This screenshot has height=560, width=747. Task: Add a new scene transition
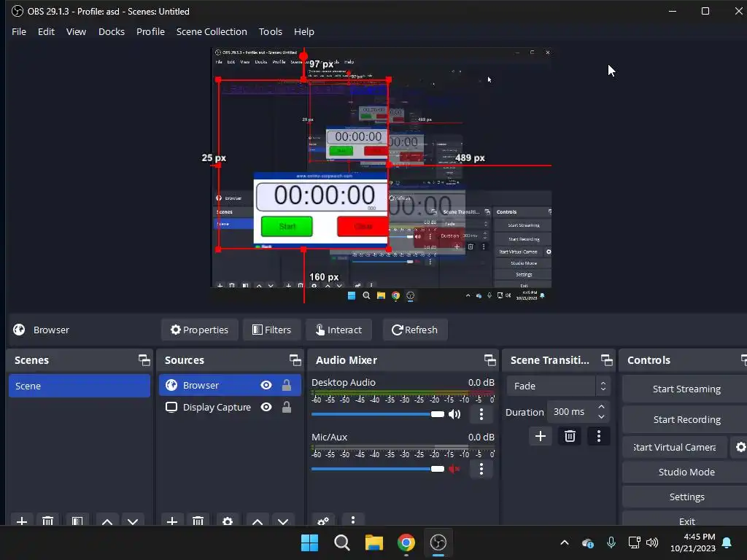[541, 436]
